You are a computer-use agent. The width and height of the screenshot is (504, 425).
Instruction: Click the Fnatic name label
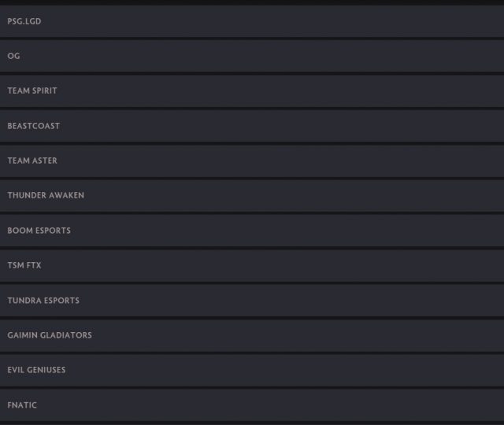[x=22, y=405]
